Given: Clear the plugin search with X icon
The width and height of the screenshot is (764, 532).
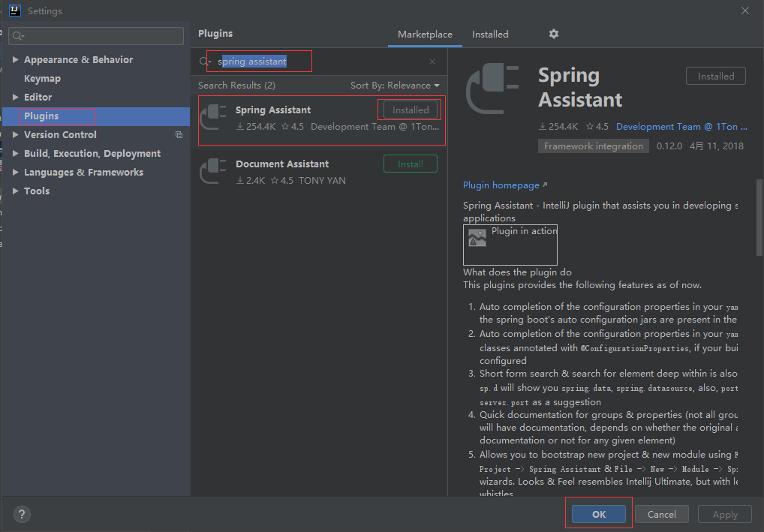Looking at the screenshot, I should pyautogui.click(x=432, y=62).
